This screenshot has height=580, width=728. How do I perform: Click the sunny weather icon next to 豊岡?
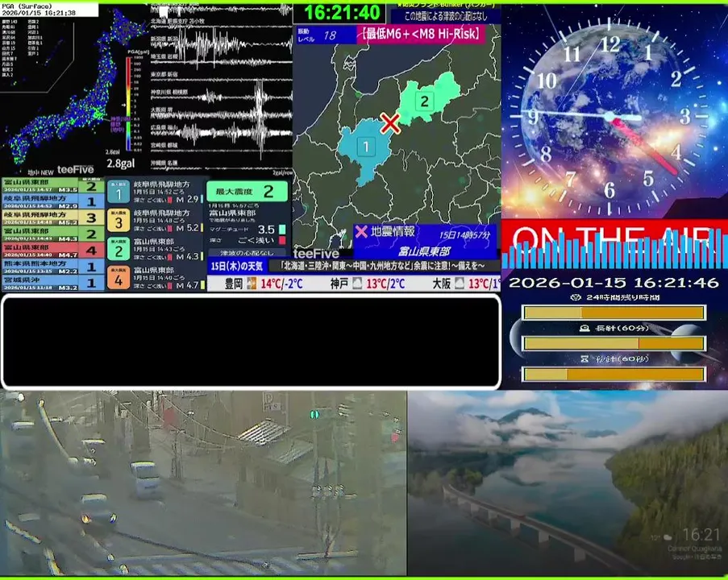[252, 283]
